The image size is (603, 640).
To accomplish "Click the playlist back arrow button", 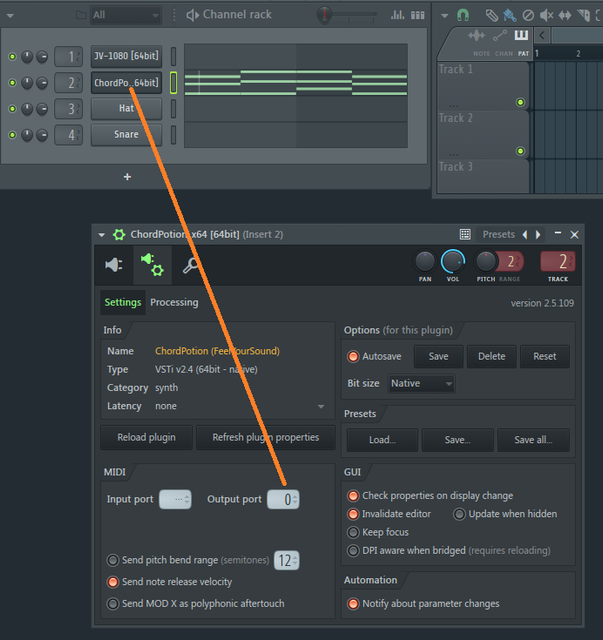I will coord(542,35).
